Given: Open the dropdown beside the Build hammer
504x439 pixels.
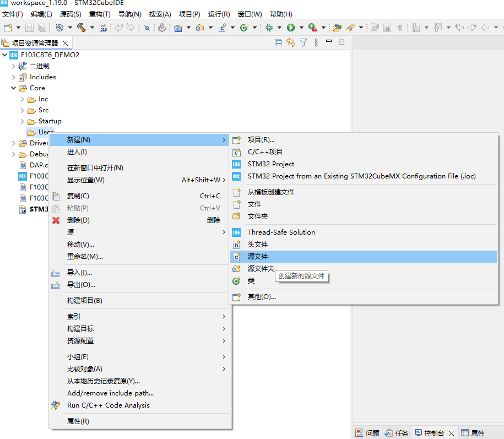Looking at the screenshot, I should [x=92, y=28].
